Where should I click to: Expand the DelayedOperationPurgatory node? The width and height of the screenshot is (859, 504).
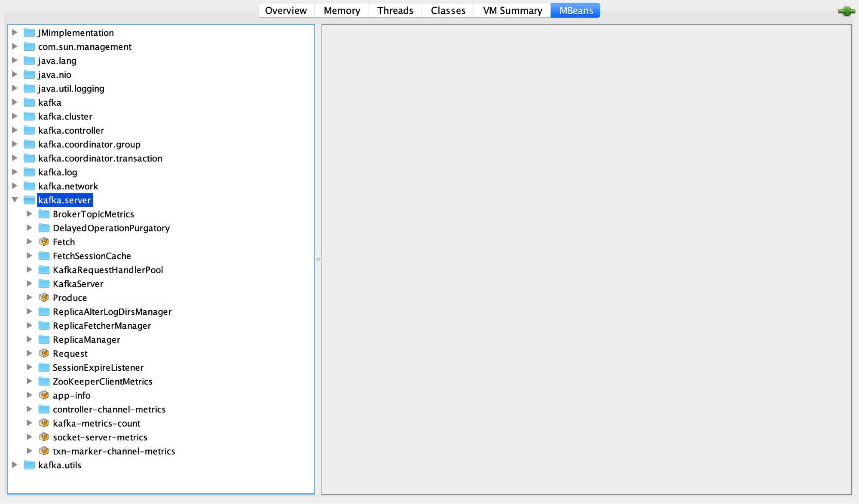pyautogui.click(x=29, y=228)
